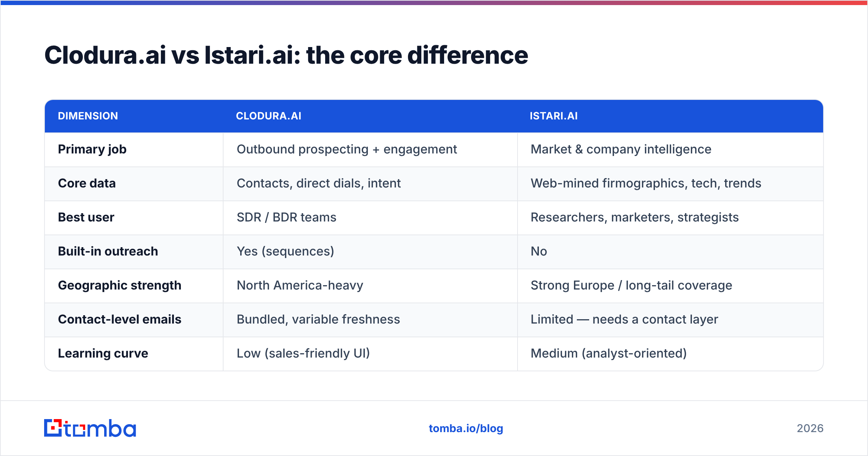868x456 pixels.
Task: Select the 'Learning curve' row label
Action: click(103, 354)
